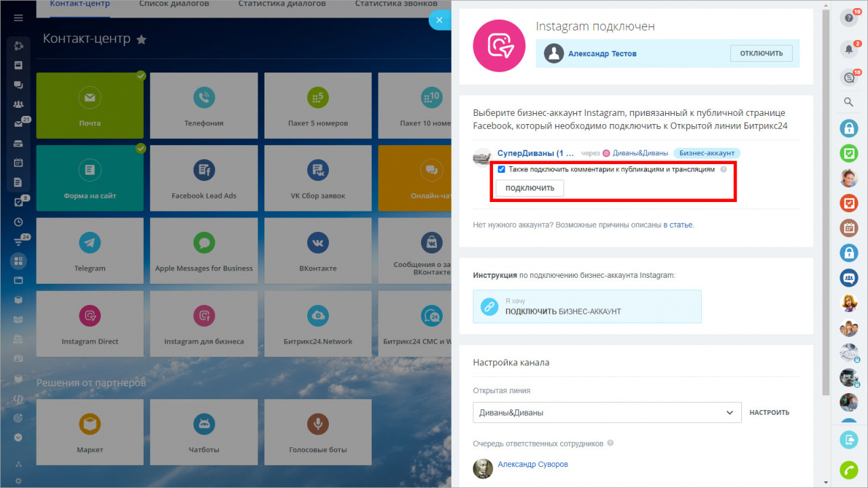Switch to the Контакт-центр tab
The image size is (868, 488).
80,4
